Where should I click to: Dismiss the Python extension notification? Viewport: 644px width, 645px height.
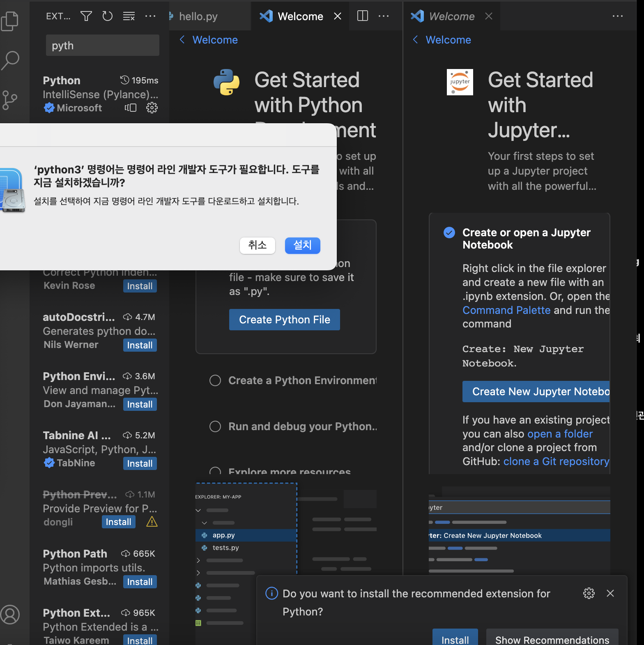610,593
